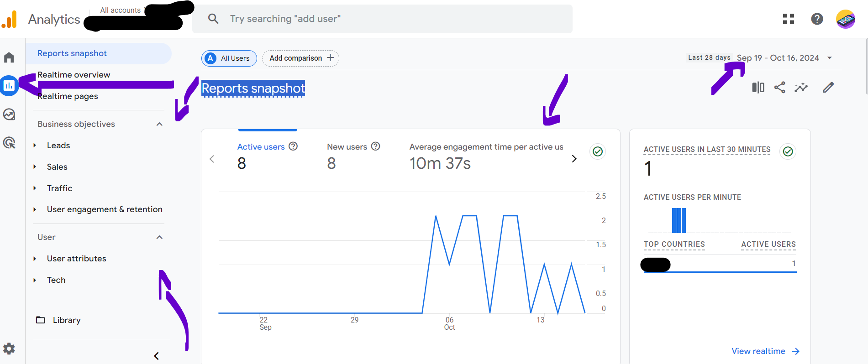Click the Analytics search field
868x364 pixels.
coord(382,19)
